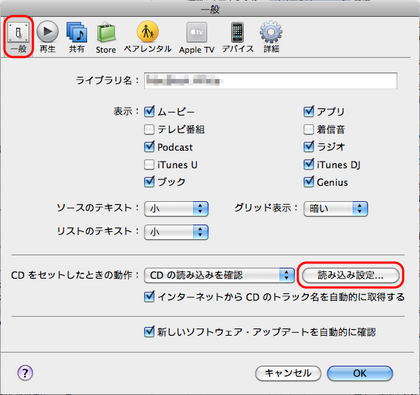
Task: Uncheck the iTunes DJ checkbox
Action: [x=309, y=164]
